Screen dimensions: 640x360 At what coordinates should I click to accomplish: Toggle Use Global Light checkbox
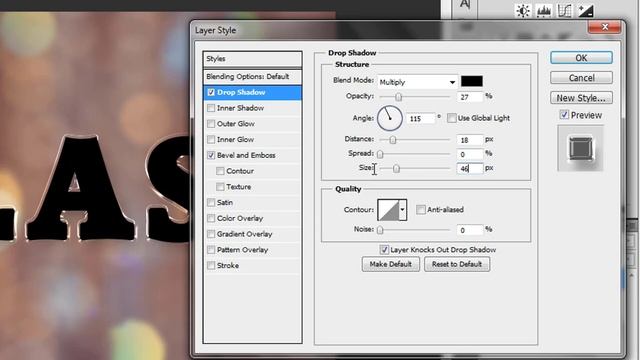[451, 118]
